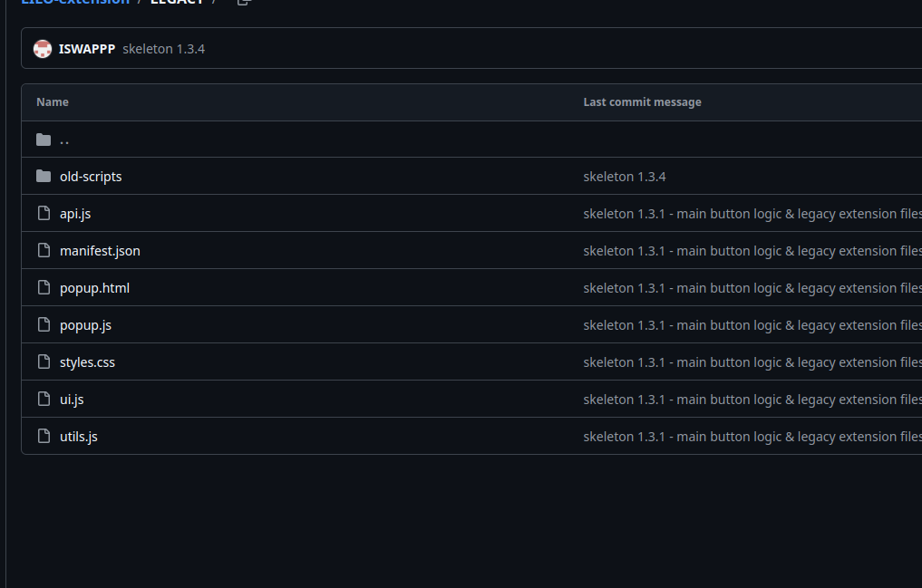Click the parent directory folder icon

click(44, 140)
